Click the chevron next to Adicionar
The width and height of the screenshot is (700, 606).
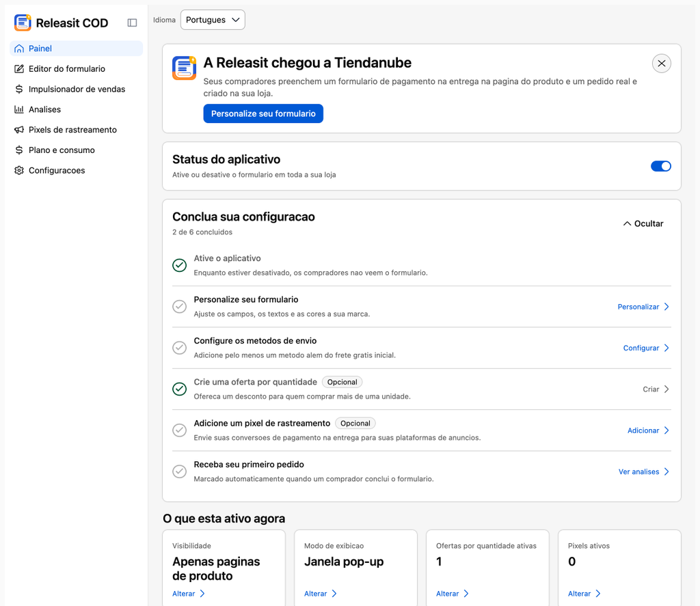[x=667, y=430]
